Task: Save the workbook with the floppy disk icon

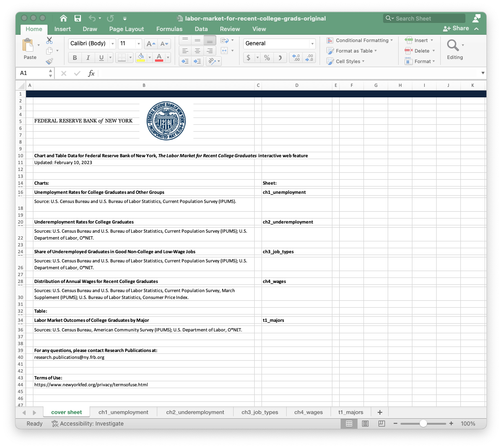Action: [x=77, y=18]
